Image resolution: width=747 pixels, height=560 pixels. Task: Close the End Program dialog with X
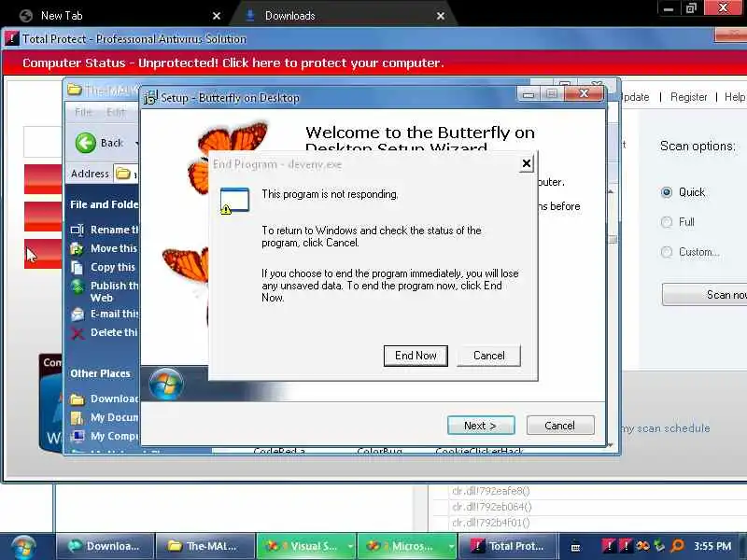526,164
